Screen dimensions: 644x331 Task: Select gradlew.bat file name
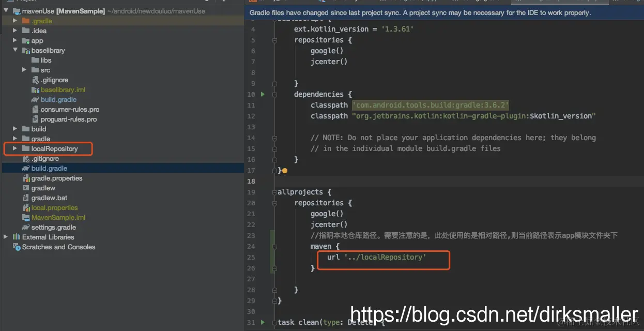(x=50, y=198)
